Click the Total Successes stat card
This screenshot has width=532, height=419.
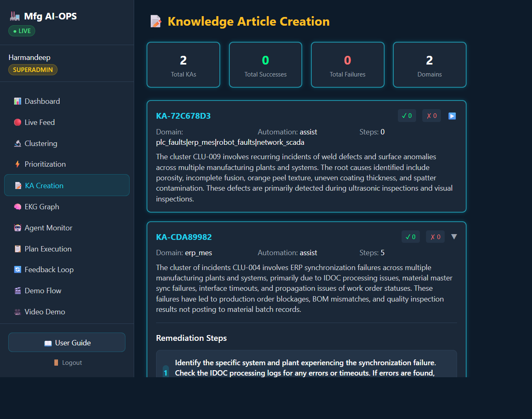pyautogui.click(x=265, y=65)
